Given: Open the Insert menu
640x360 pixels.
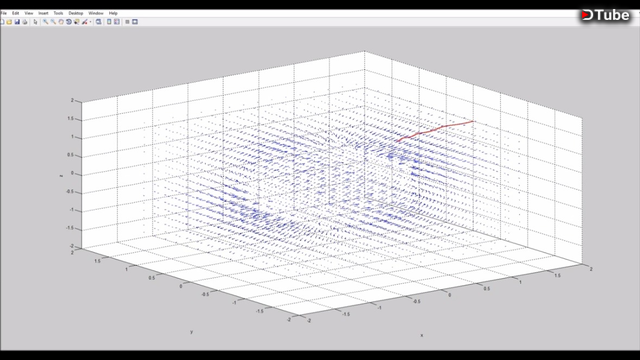Looking at the screenshot, I should pyautogui.click(x=43, y=13).
